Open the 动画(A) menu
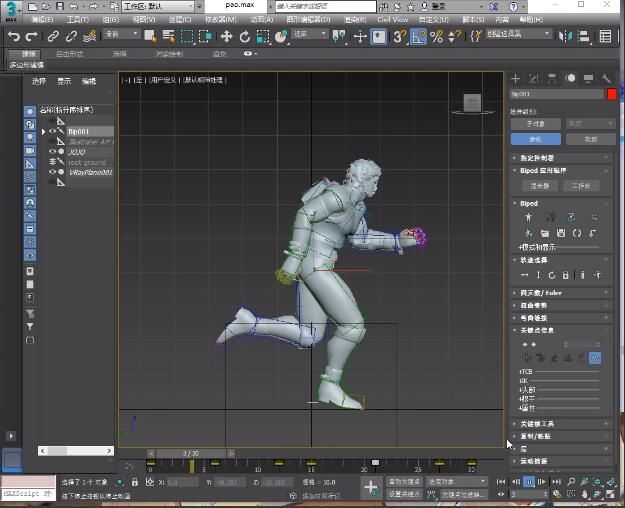 click(261, 20)
